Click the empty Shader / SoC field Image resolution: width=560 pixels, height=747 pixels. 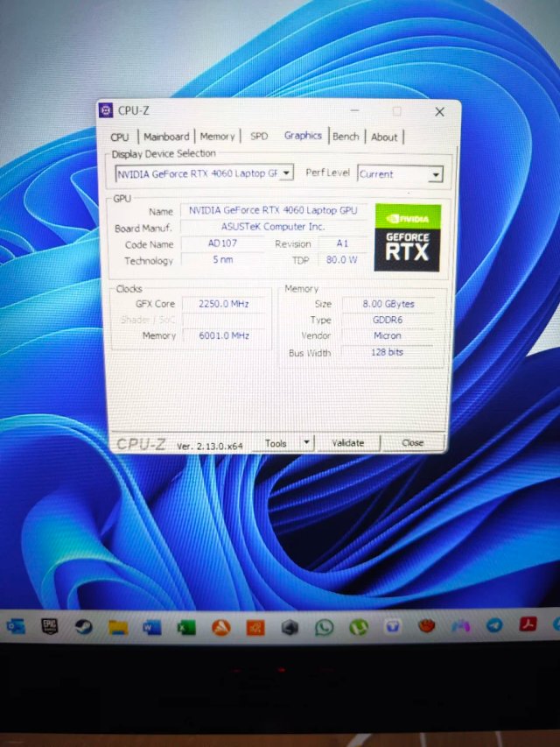[x=223, y=320]
